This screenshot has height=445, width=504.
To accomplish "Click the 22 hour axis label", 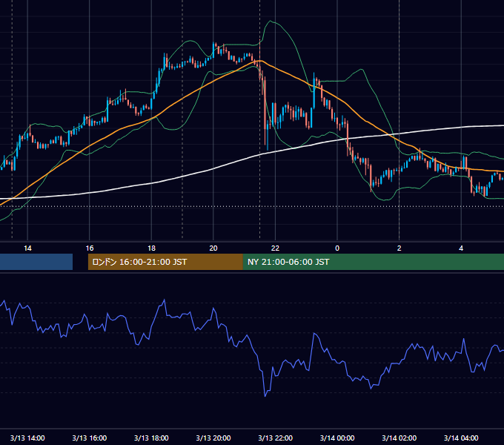I will (275, 248).
